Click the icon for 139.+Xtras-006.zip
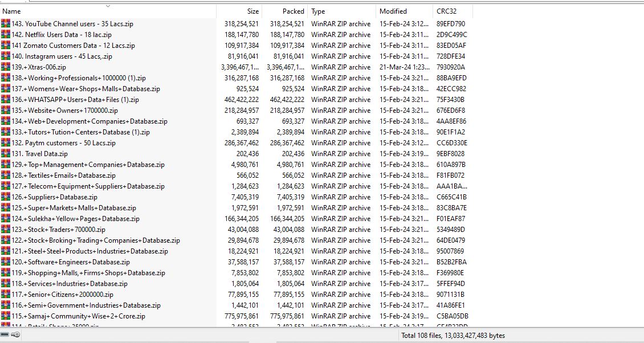This screenshot has height=343, width=644. (x=6, y=67)
